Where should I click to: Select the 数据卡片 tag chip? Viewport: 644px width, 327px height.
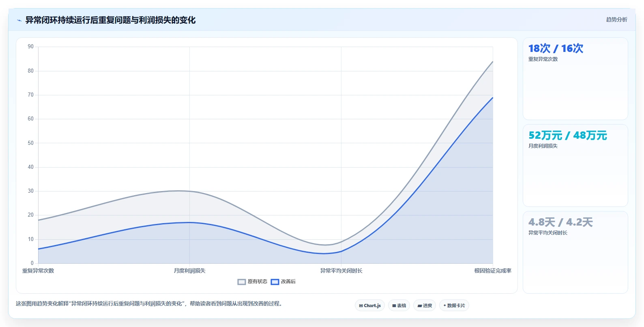coord(454,305)
